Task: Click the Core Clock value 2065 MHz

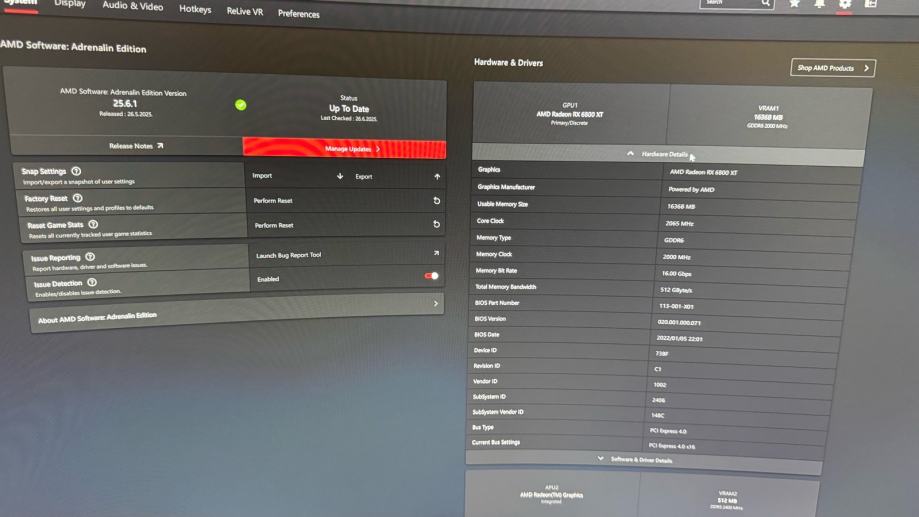Action: (680, 223)
